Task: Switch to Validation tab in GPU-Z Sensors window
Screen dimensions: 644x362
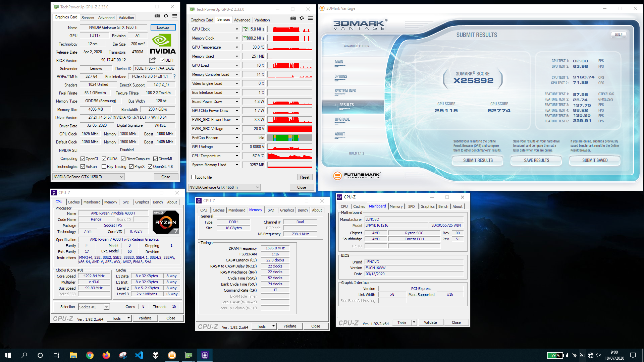Action: pyautogui.click(x=262, y=20)
